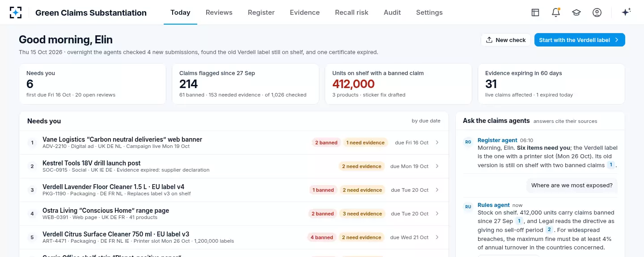Viewport: 644px width, 257px height.
Task: Go to the Recall risk tab
Action: point(352,13)
